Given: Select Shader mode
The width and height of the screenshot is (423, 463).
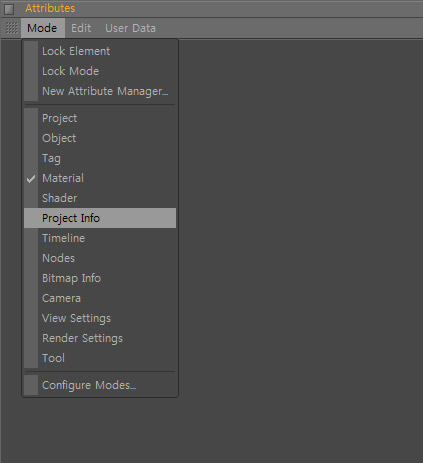Looking at the screenshot, I should 100,198.
